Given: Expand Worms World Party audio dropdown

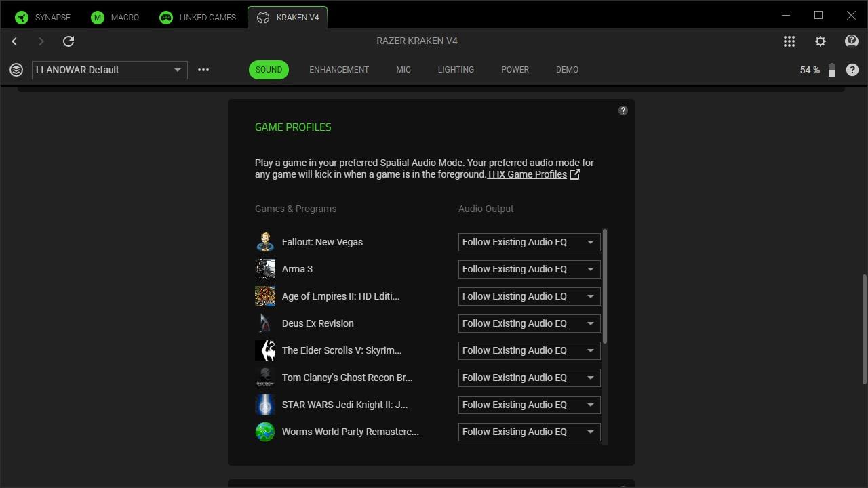Looking at the screenshot, I should 530,432.
